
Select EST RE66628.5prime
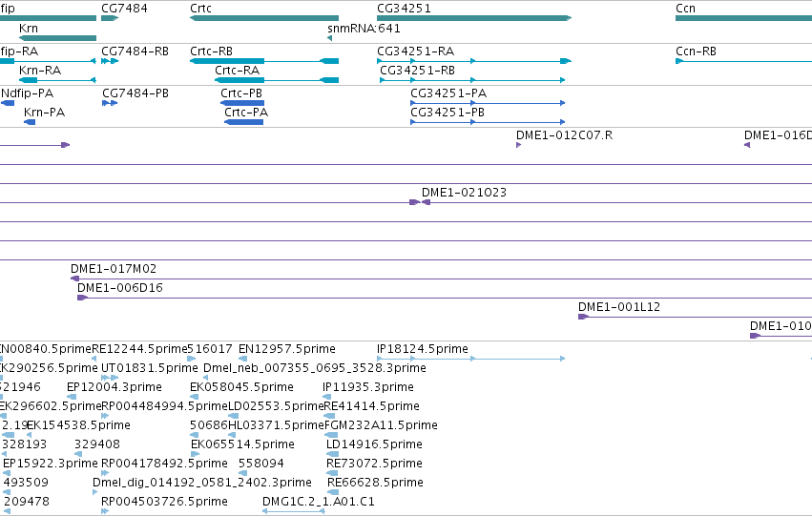[x=375, y=483]
